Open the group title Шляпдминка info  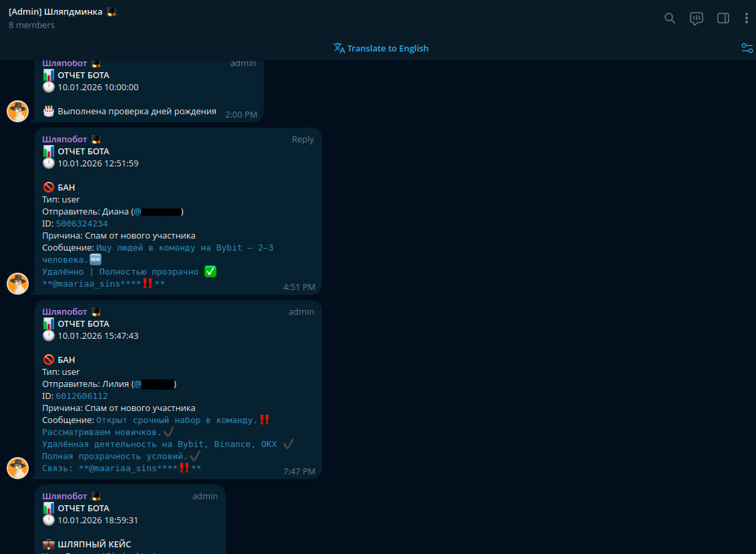(x=57, y=11)
